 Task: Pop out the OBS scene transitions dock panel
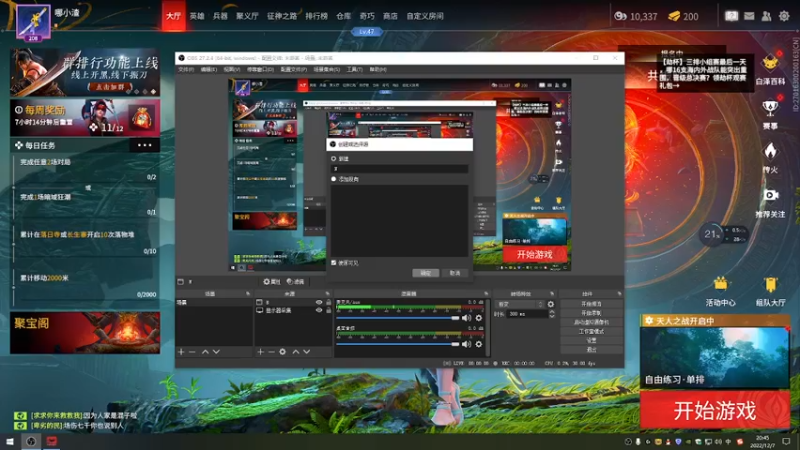coord(552,294)
